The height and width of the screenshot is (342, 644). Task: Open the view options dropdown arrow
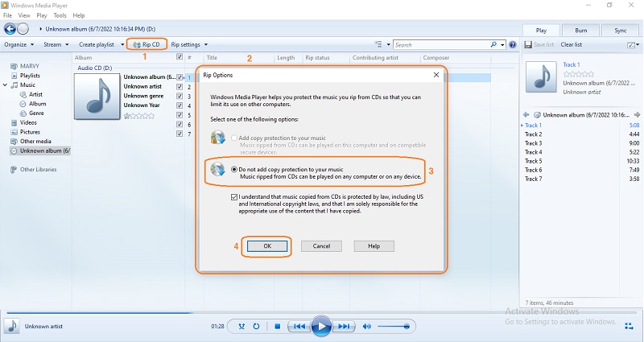point(388,45)
